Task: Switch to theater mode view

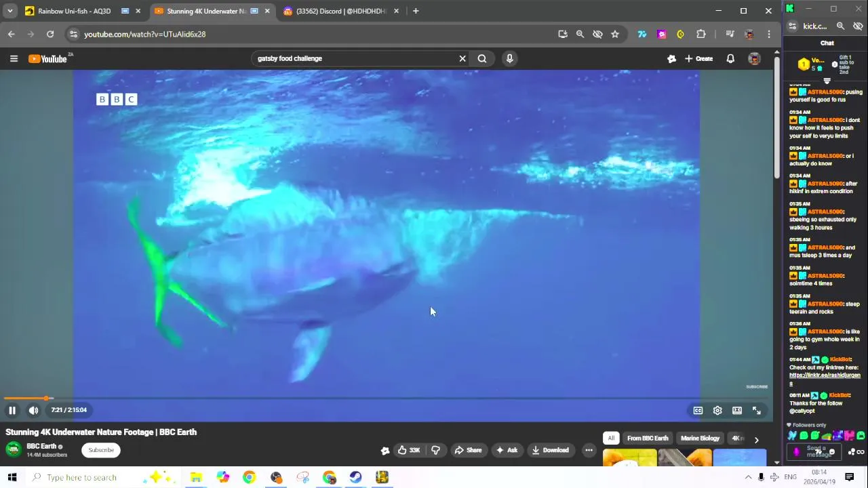Action: pos(737,410)
